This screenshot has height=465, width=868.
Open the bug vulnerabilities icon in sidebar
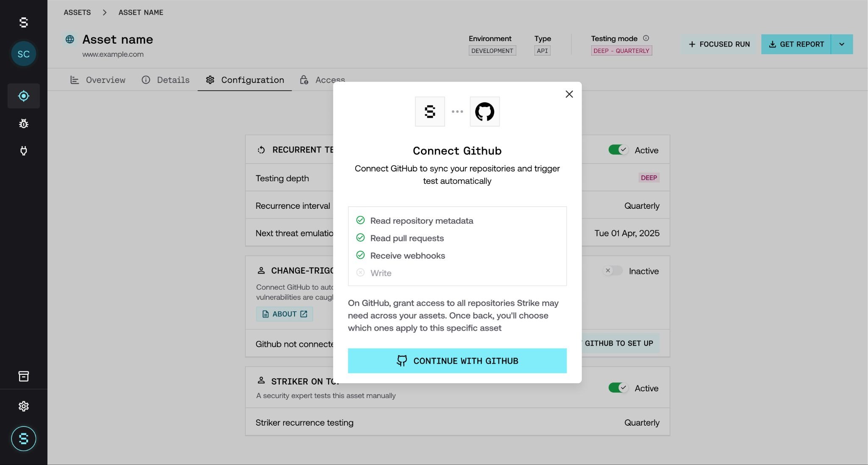(24, 124)
